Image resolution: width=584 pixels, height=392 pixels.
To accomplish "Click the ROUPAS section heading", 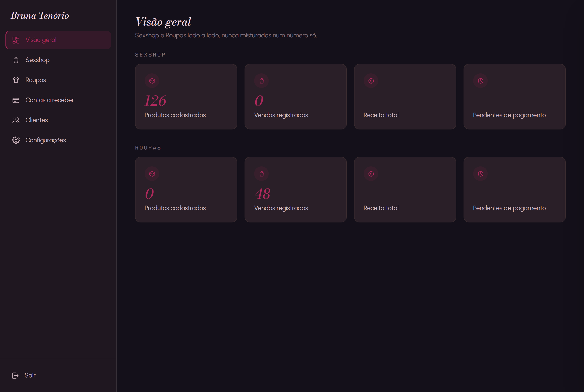I will pyautogui.click(x=148, y=148).
